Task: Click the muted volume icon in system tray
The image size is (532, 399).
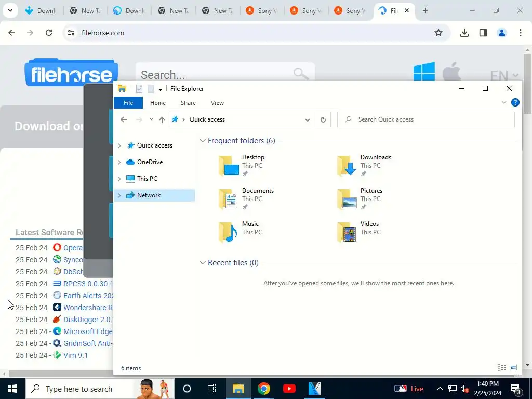Action: [x=464, y=389]
